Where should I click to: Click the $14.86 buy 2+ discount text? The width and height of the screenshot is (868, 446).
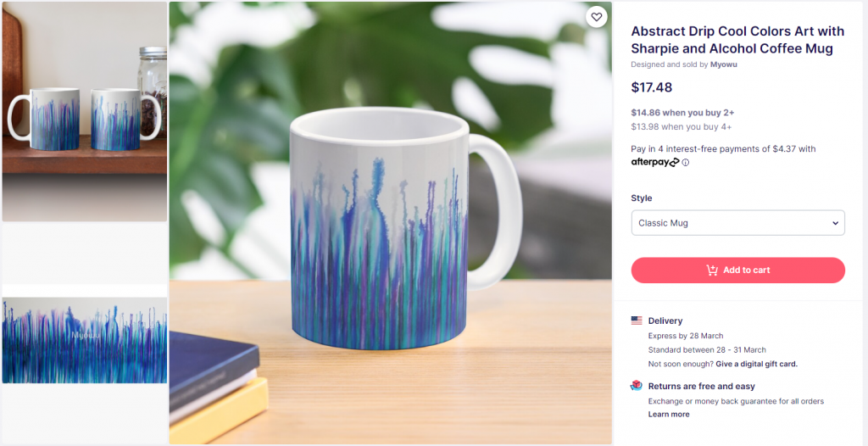[x=682, y=112]
